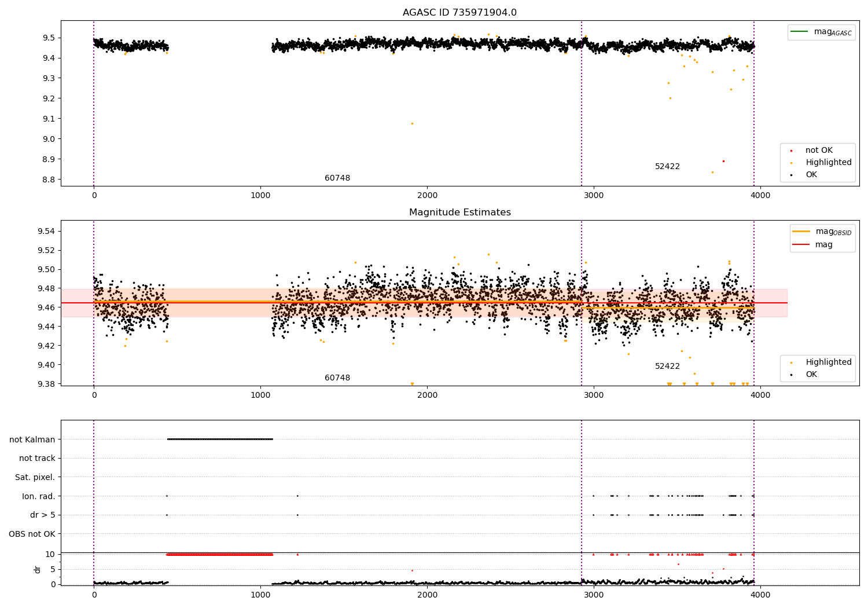The width and height of the screenshot is (868, 608).
Task: Click the black 'not Kalman' flag bar
Action: point(220,439)
